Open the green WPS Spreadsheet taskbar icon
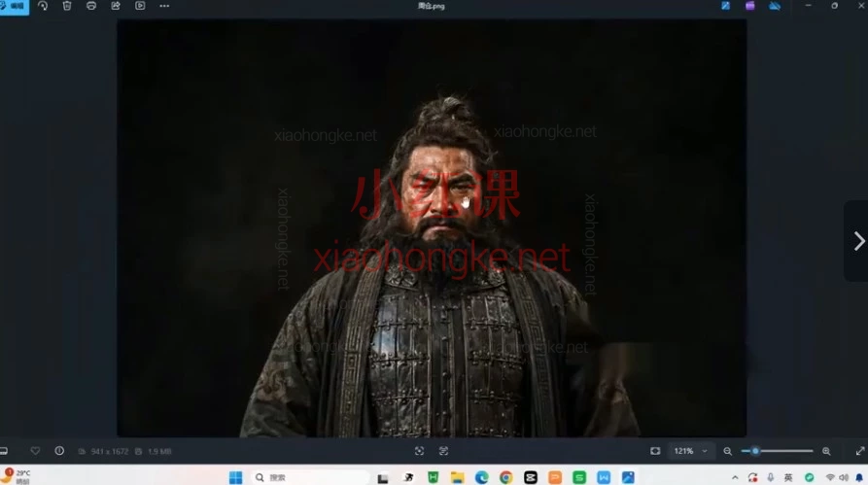Image resolution: width=868 pixels, height=485 pixels. pos(579,477)
